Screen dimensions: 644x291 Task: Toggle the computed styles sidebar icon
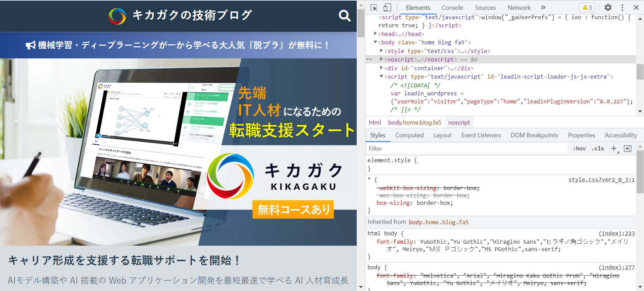[628, 148]
